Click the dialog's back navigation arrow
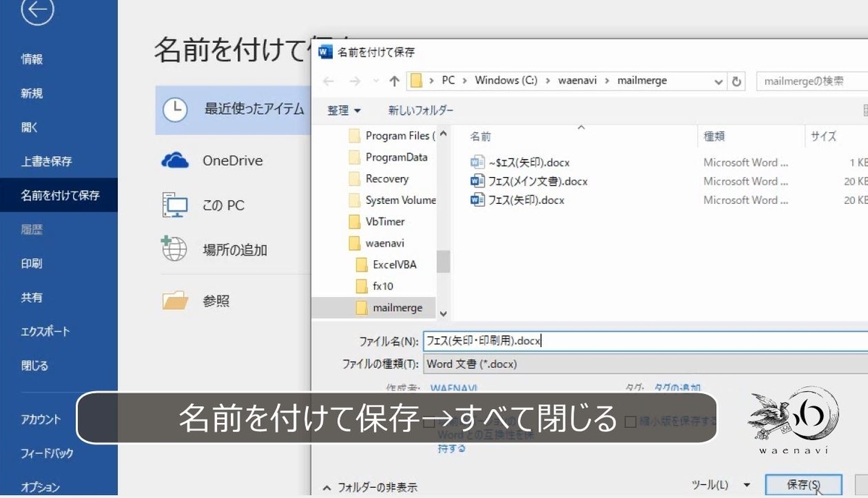 pos(328,80)
